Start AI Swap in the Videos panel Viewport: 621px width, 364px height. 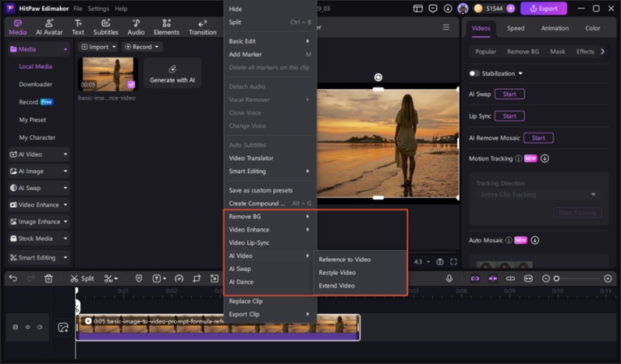(509, 94)
